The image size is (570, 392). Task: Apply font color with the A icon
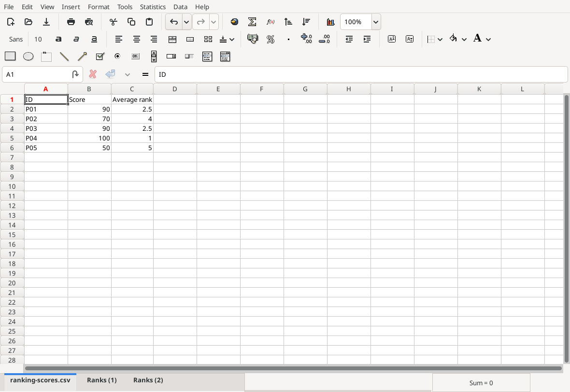pos(477,38)
